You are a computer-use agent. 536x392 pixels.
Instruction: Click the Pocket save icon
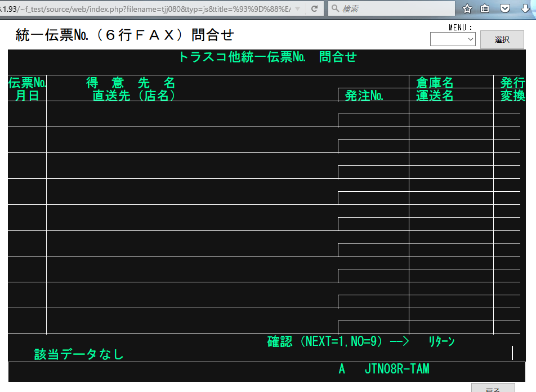coord(505,8)
